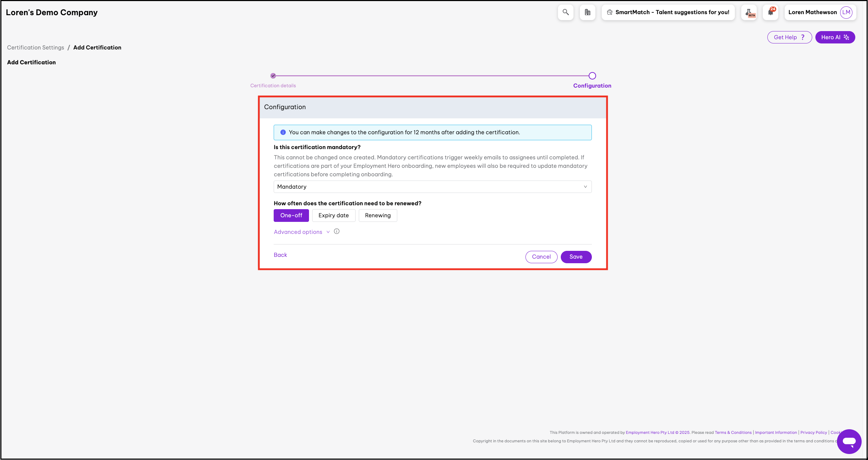The image size is (868, 460).
Task: Open the beta lab flask icon
Action: (x=749, y=12)
